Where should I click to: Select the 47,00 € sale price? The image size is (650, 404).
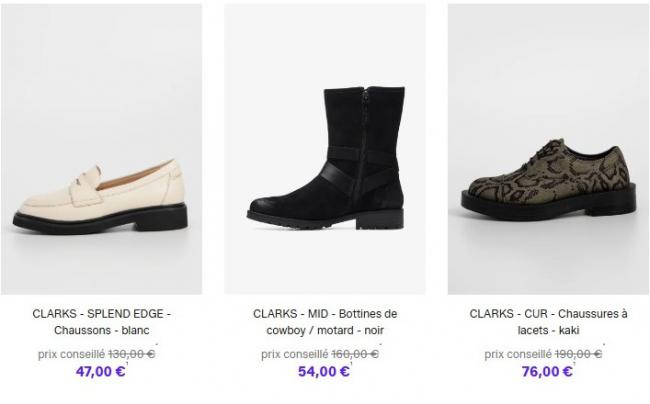coord(98,371)
